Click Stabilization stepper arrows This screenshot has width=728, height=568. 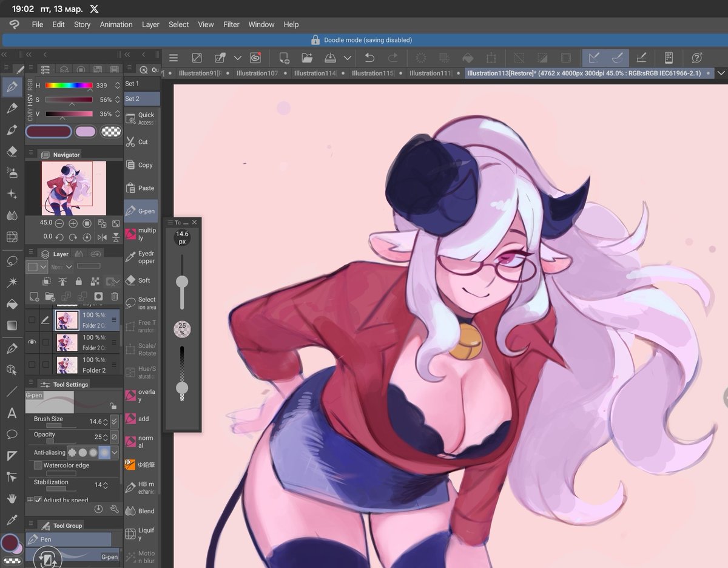tap(106, 485)
